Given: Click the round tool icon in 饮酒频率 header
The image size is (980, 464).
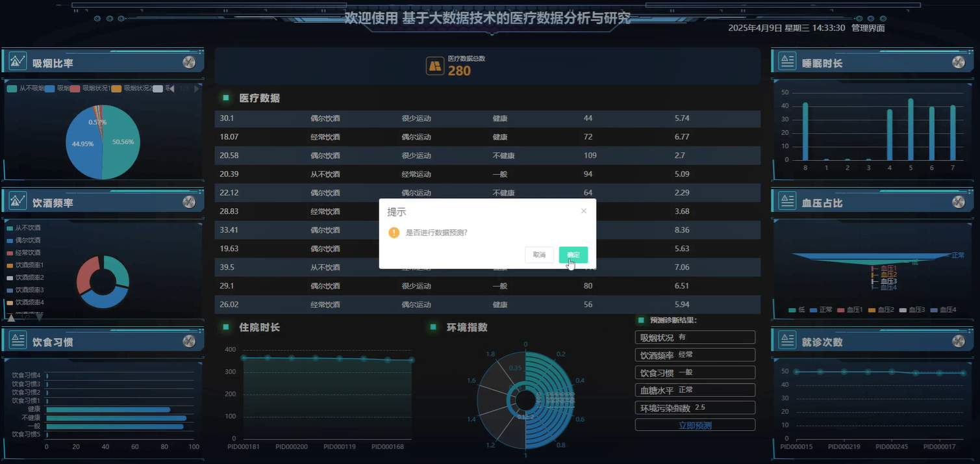Looking at the screenshot, I should 189,202.
